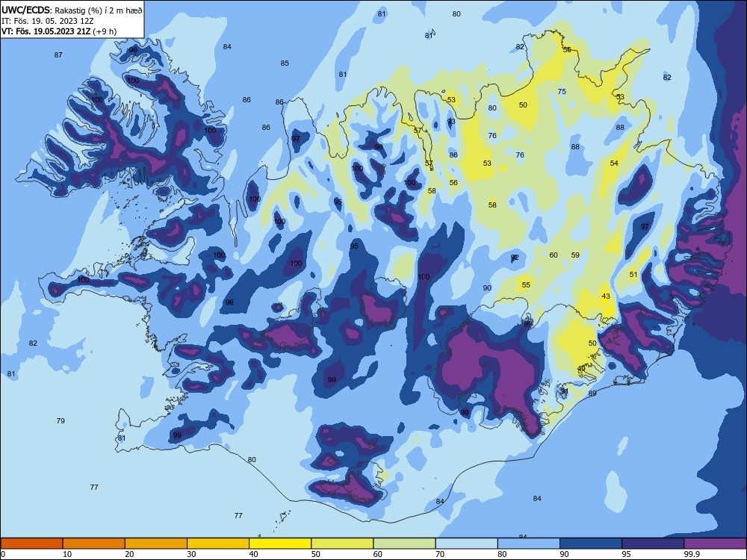Click the humidity value 75 on the map

click(562, 91)
